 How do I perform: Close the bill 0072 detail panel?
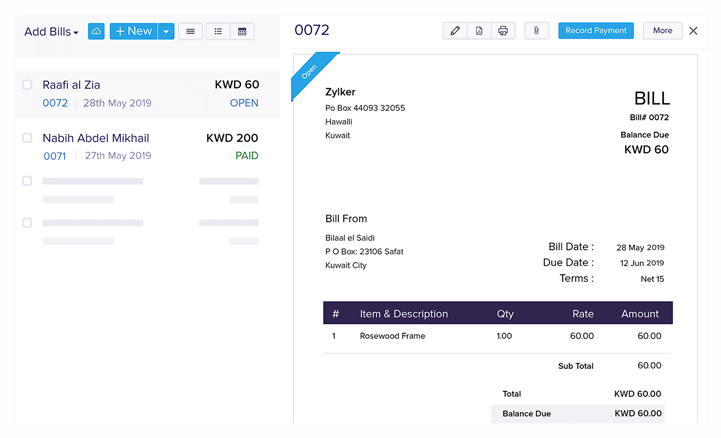tap(693, 31)
